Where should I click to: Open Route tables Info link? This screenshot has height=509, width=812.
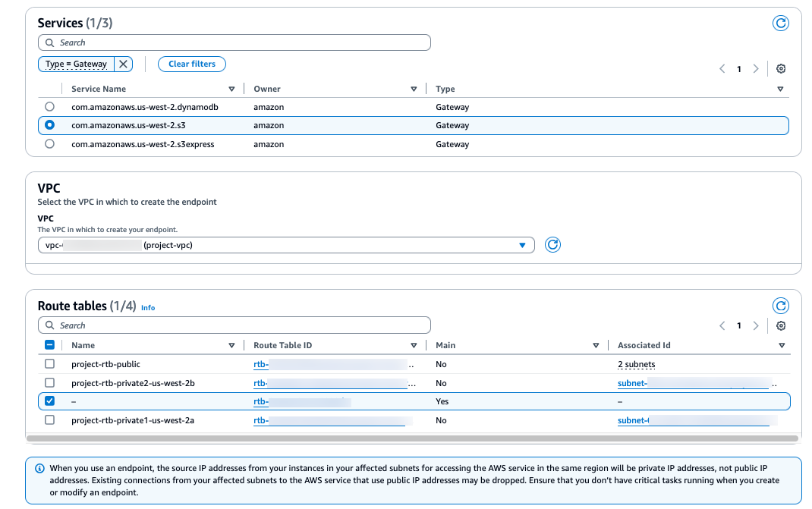coord(148,308)
